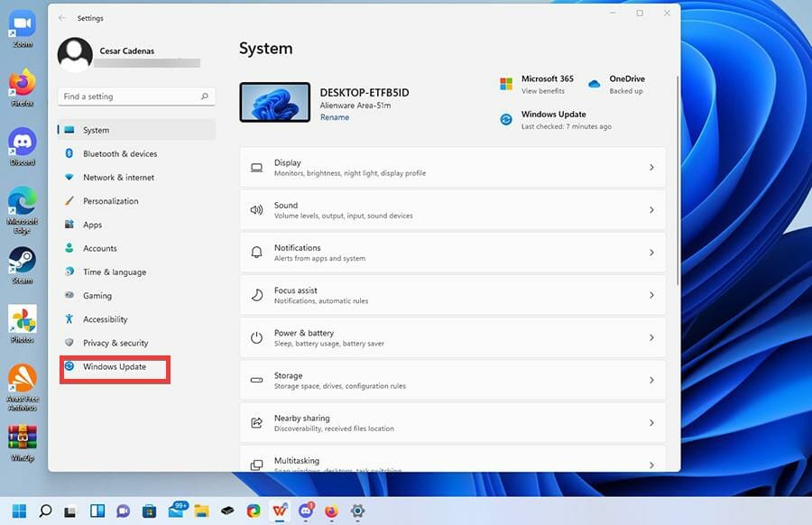Viewport: 812px width, 525px height.
Task: Click the Rename link under DESKTOP-ETFB5ID
Action: pos(335,117)
